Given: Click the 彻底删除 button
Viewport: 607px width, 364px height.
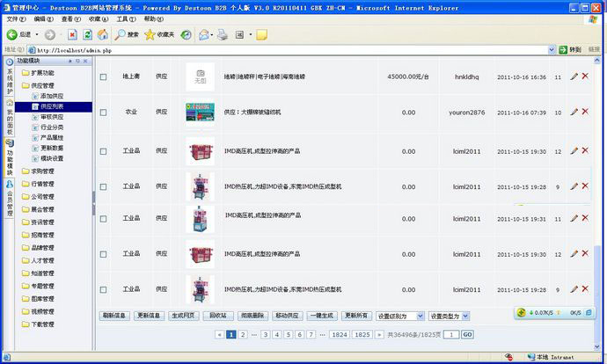Looking at the screenshot, I should pos(252,316).
